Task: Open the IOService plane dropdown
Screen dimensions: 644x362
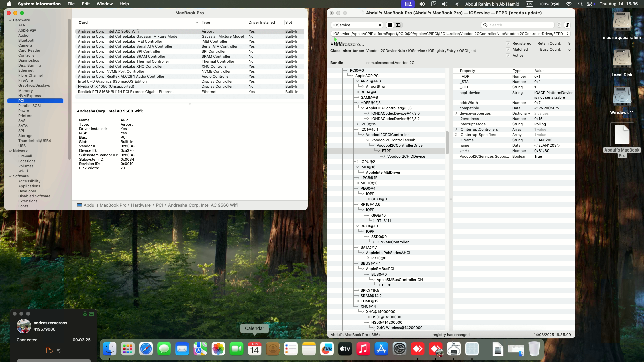Action: point(357,25)
